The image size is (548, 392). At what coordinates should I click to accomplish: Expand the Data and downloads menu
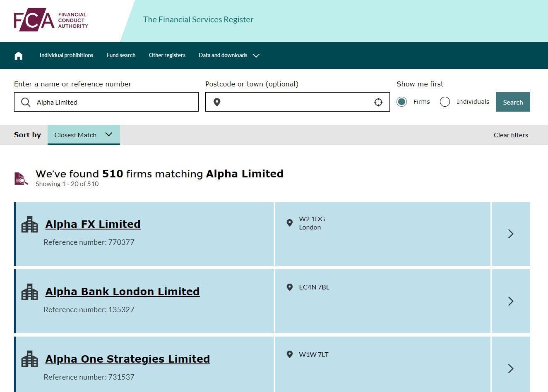click(229, 55)
